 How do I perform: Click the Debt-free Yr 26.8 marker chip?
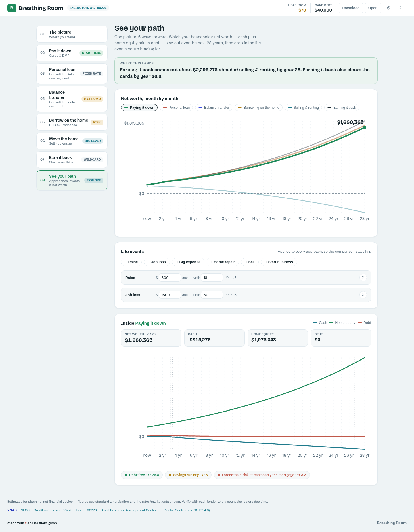[x=142, y=475]
